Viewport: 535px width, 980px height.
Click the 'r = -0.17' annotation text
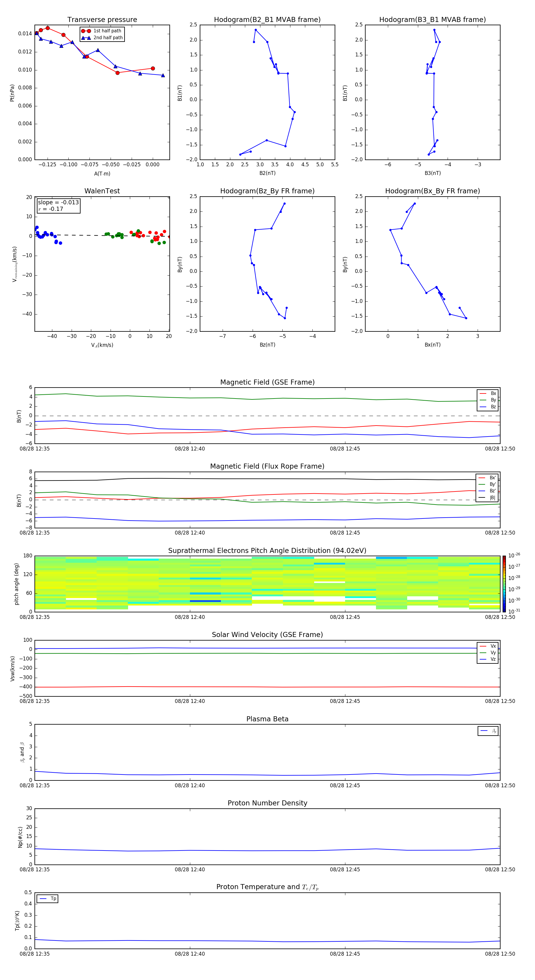[51, 209]
